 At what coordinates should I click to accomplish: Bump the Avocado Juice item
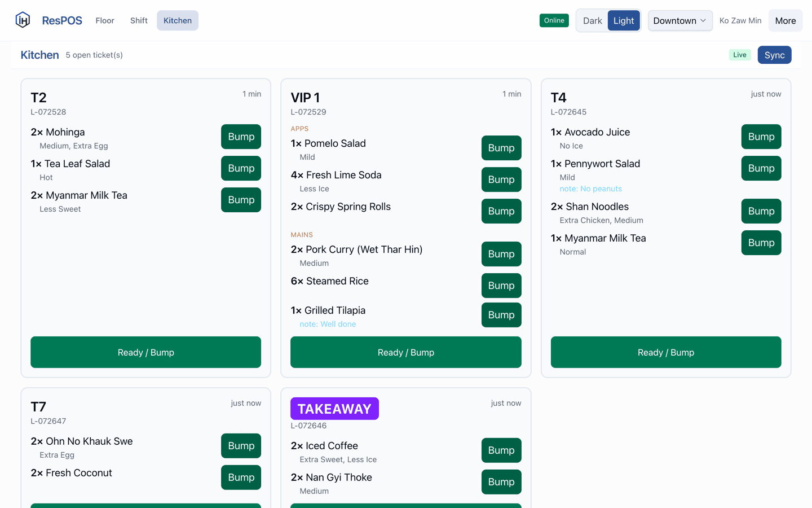(761, 137)
